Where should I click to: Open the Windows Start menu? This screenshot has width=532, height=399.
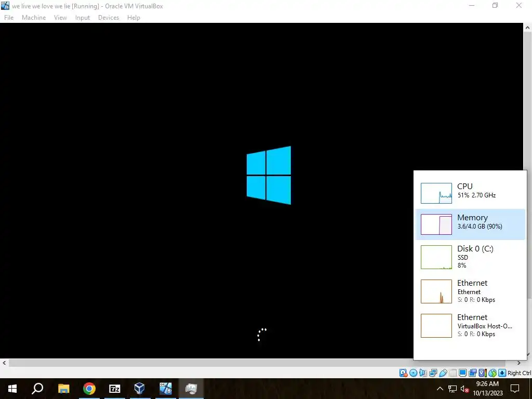[12, 389]
